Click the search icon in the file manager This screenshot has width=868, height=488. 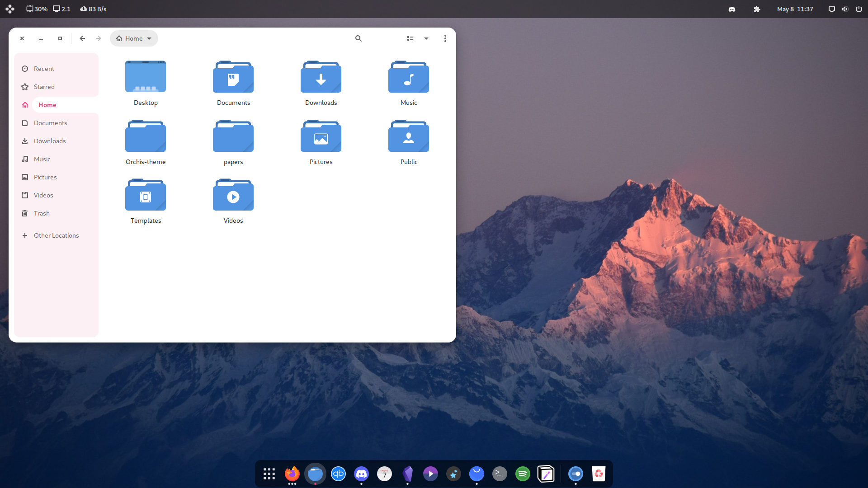tap(358, 38)
